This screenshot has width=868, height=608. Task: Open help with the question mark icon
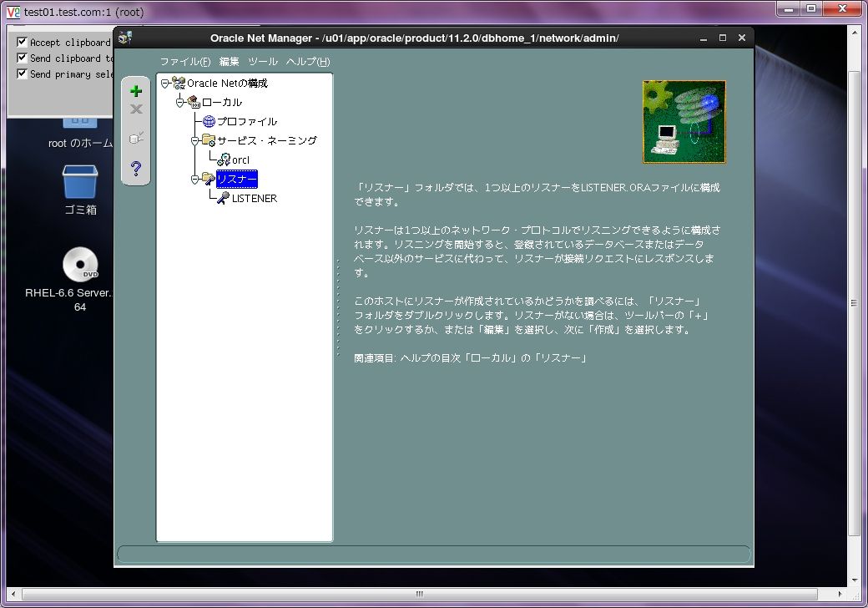136,169
